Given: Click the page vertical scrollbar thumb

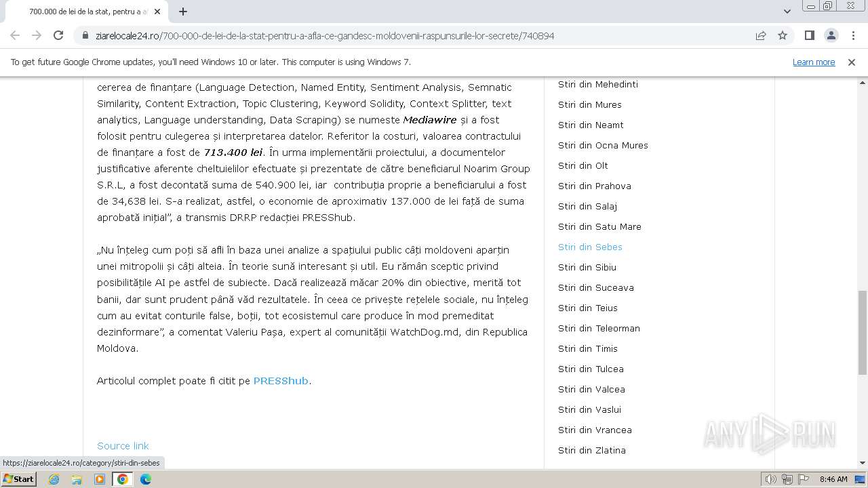Looking at the screenshot, I should 862,332.
